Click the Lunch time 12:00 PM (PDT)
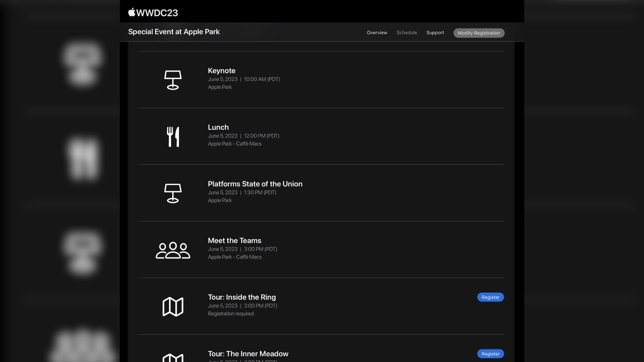Viewport: 644px width, 362px height. [x=262, y=136]
